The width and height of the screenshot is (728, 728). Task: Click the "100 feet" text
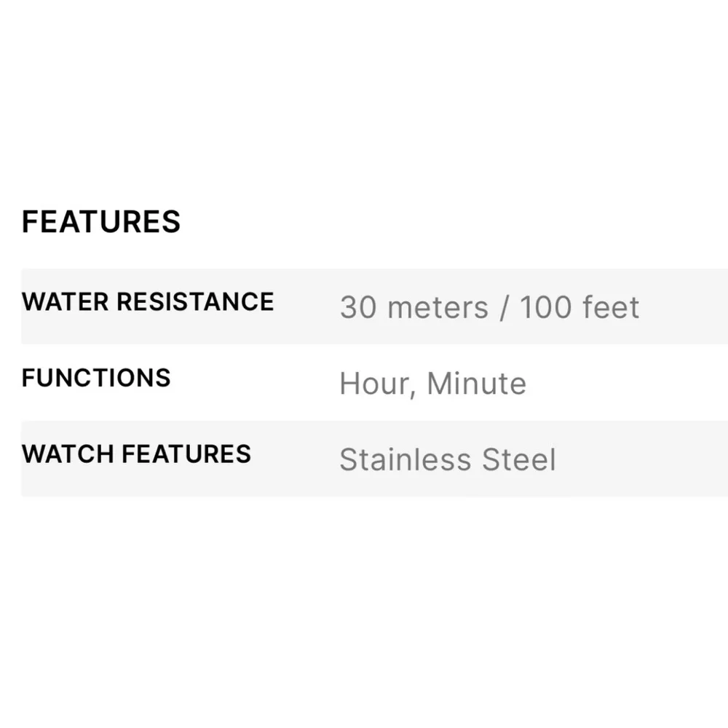coord(579,307)
